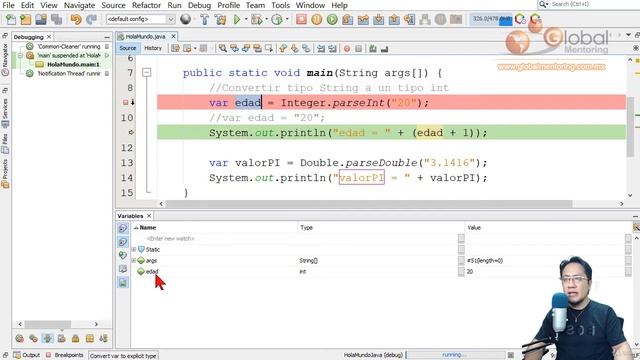Stop the debugger session with red square
Screen dimensions: 640x360
(x=301, y=19)
